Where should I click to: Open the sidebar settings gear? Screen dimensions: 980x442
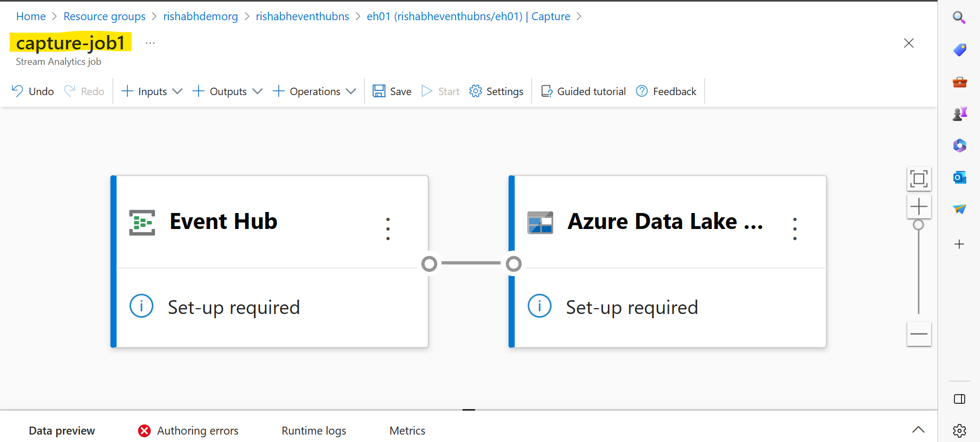coord(959,431)
